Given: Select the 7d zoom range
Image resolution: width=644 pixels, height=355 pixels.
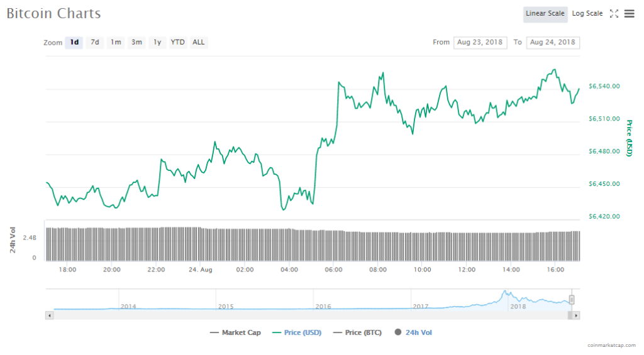Looking at the screenshot, I should pos(95,43).
